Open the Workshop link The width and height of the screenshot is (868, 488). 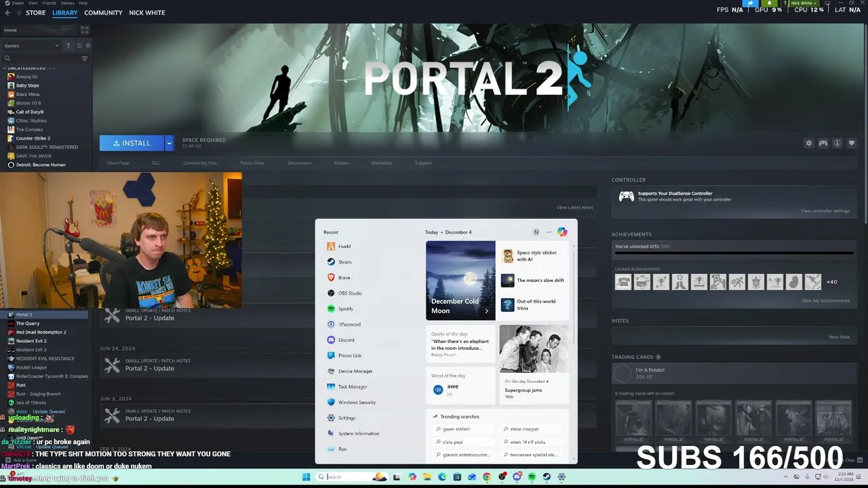click(x=381, y=163)
